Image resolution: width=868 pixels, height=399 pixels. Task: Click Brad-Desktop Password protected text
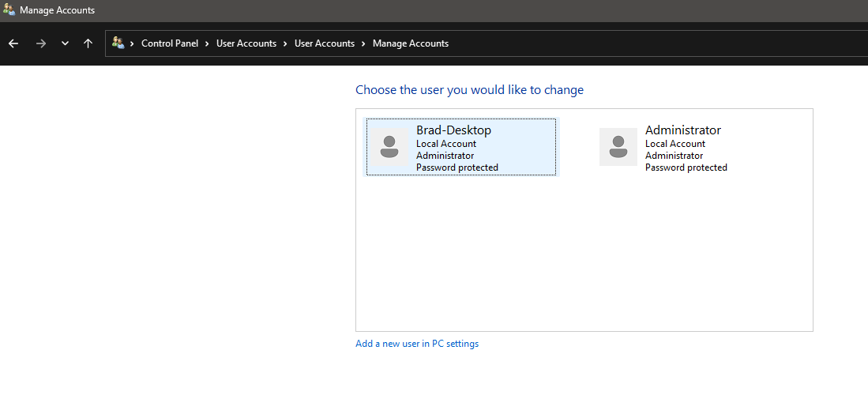pyautogui.click(x=457, y=168)
